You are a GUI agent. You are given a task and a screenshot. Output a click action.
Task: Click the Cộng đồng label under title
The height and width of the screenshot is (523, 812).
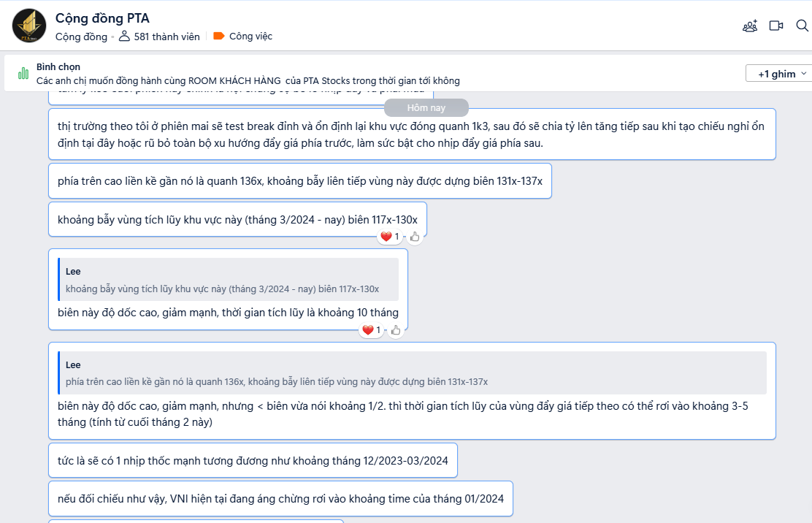point(81,37)
